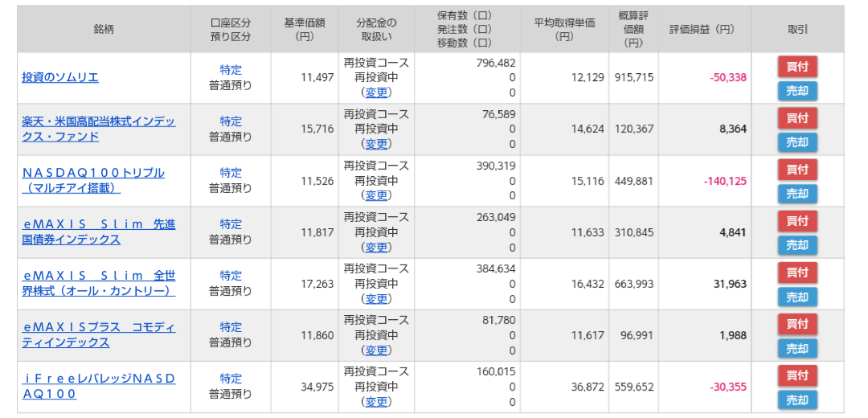
Task: Click 変更 link in 投資のソムリエ row
Action: (x=376, y=92)
